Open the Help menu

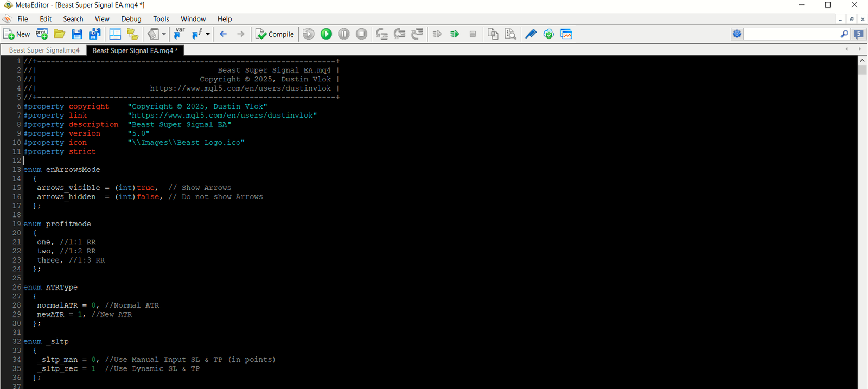click(225, 19)
